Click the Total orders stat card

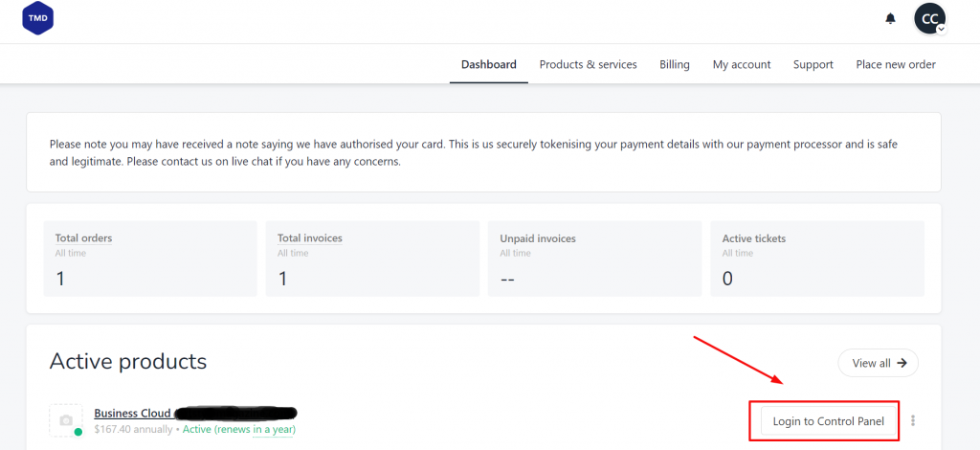150,259
